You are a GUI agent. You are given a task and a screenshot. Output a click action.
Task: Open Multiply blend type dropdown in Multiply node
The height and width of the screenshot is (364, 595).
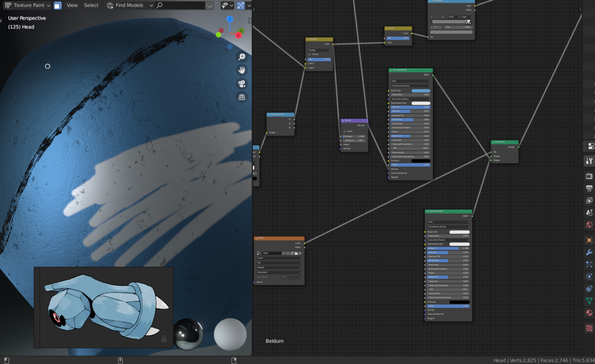coord(319,50)
